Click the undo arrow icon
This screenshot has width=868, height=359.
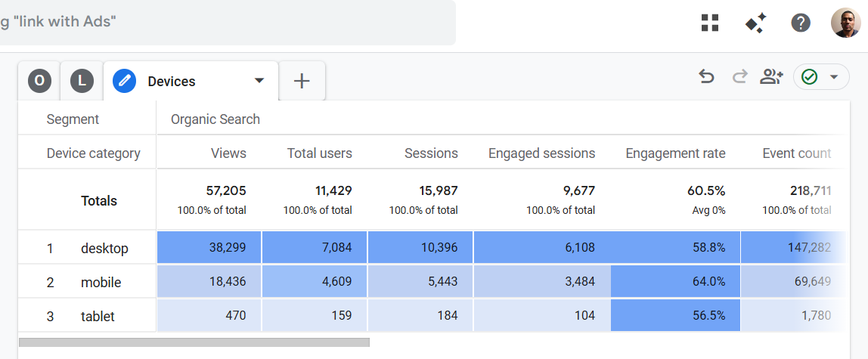pos(706,76)
